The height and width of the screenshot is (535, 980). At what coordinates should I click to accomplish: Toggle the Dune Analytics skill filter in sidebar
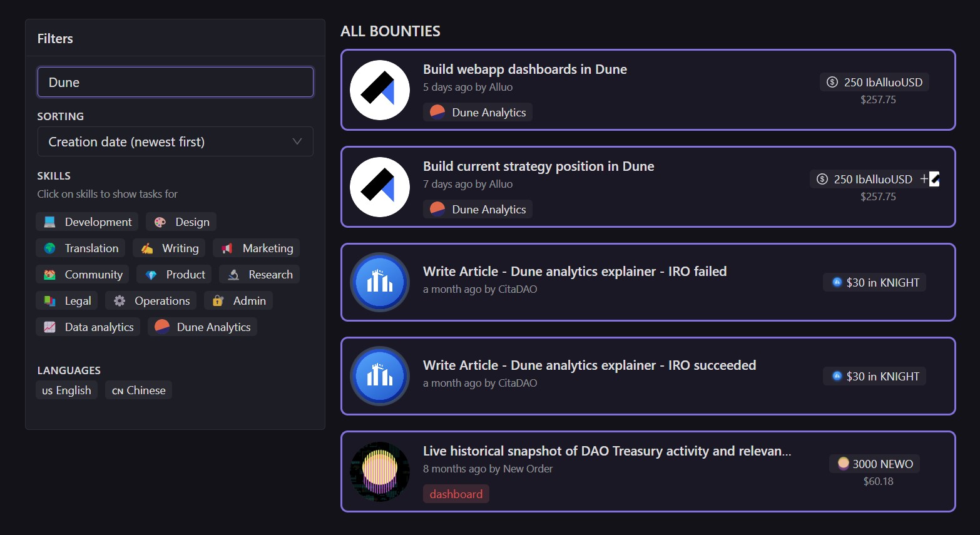coord(203,327)
